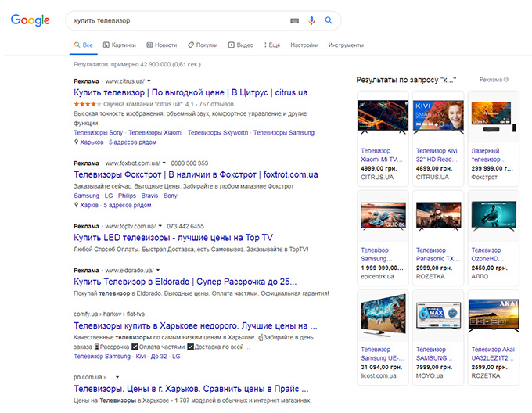Open SAMSUNG MOYO.ua product thumbnail
The image size is (532, 413).
438,315
